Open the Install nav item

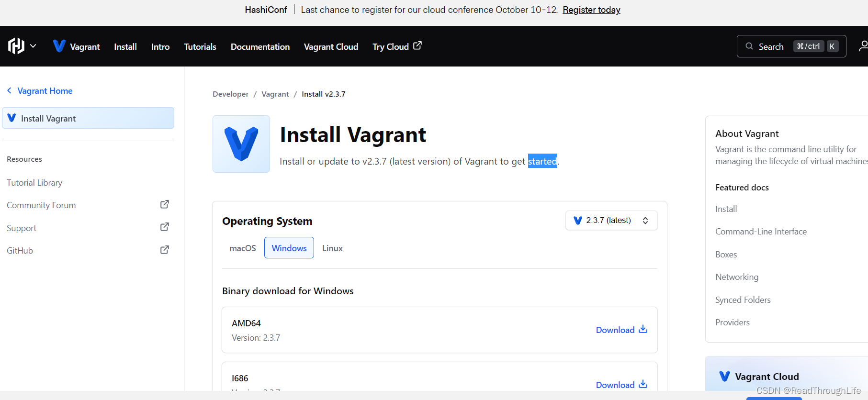pos(125,46)
